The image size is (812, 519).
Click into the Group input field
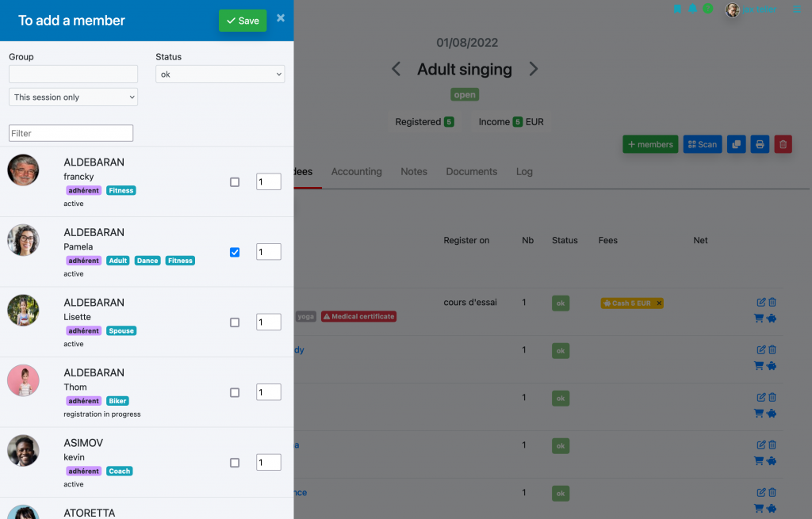coord(73,74)
